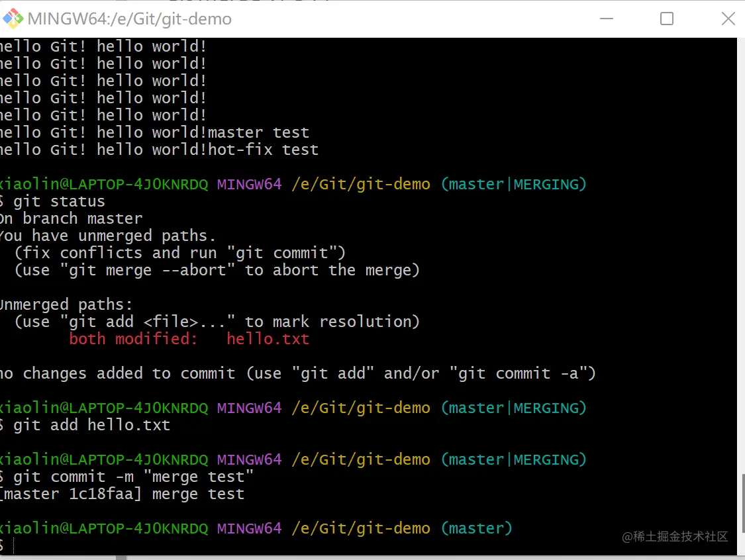Click the window title MINGW64:/e/Git/git-demo
Viewport: 745px width, 560px height.
tap(129, 19)
